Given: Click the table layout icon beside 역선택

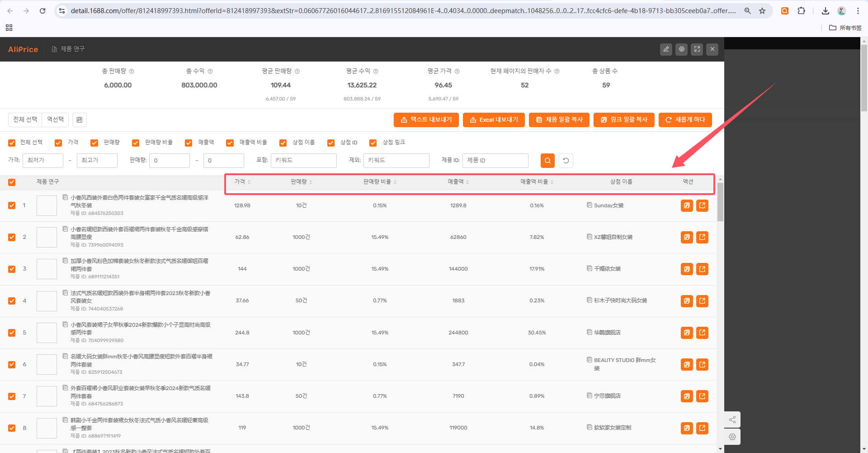Looking at the screenshot, I should tap(80, 120).
